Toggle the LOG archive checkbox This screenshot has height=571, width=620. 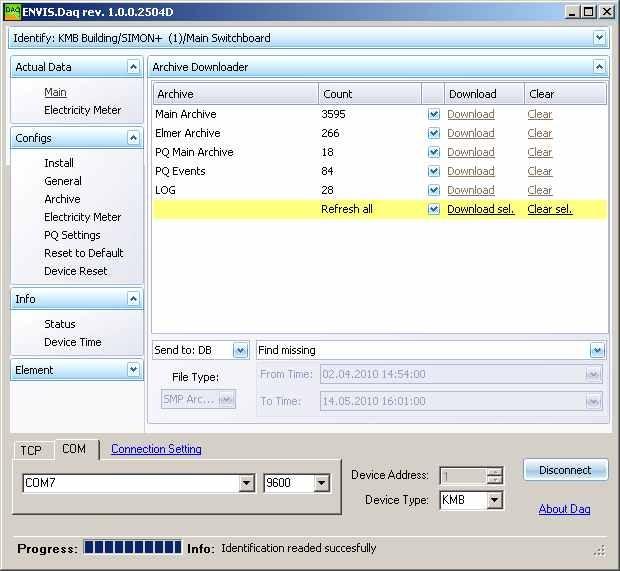pyautogui.click(x=434, y=190)
